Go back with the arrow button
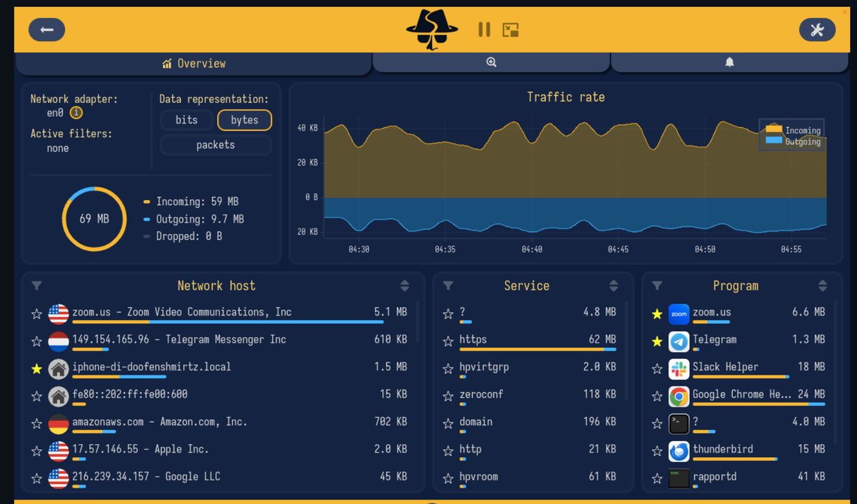 46,29
